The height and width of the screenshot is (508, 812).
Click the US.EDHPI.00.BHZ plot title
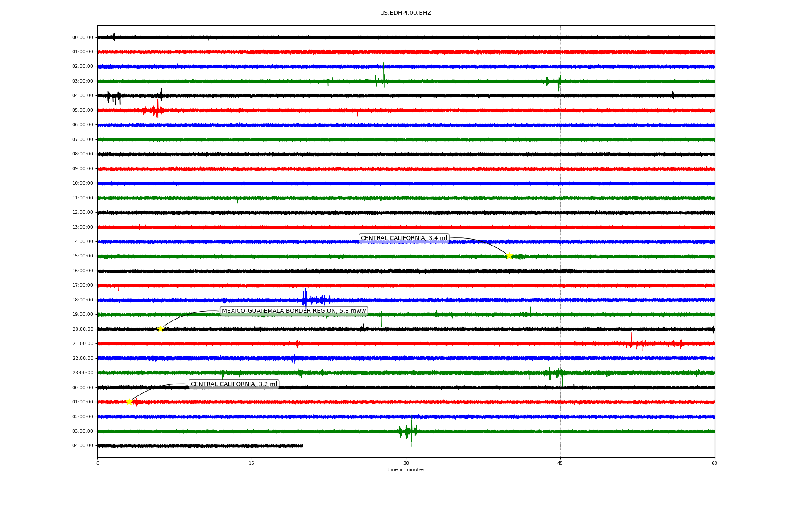point(405,13)
